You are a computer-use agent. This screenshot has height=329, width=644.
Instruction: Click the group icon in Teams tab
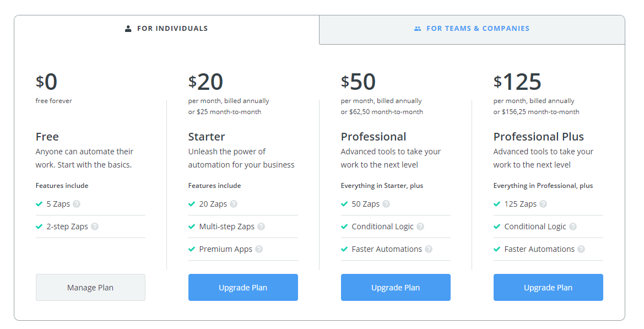pos(418,29)
